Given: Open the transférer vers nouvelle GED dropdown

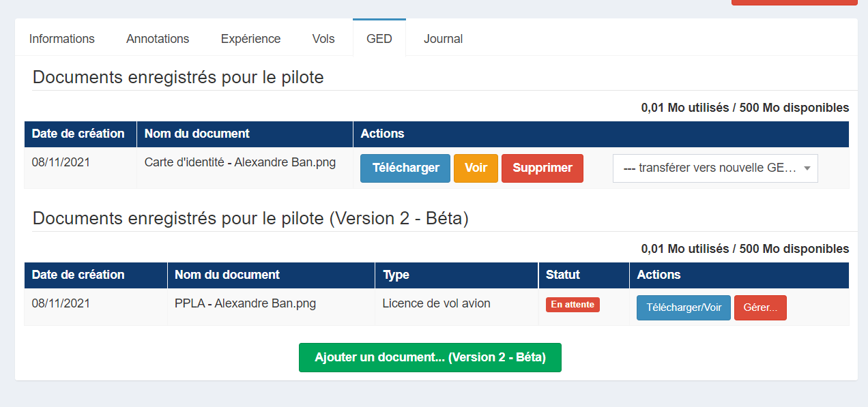Looking at the screenshot, I should point(715,168).
